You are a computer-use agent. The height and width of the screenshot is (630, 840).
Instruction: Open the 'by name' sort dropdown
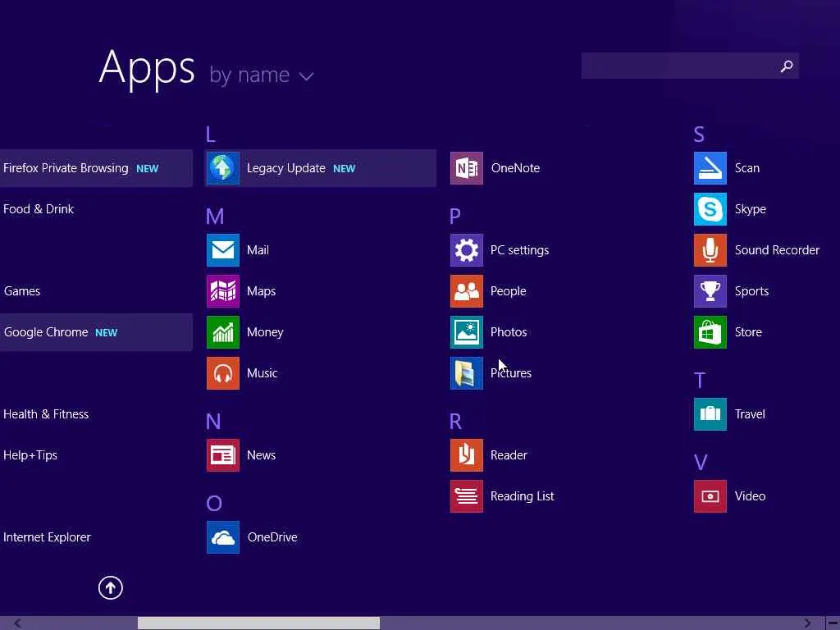[x=261, y=75]
